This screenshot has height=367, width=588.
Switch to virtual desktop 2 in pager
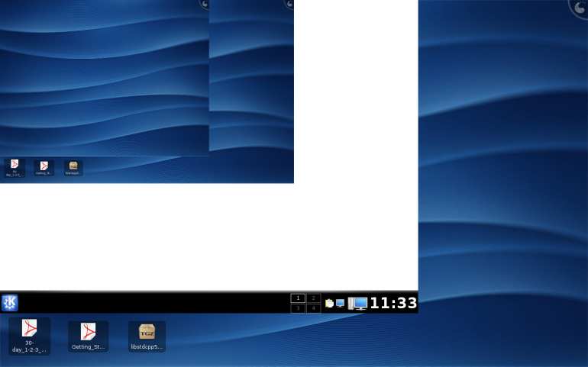point(313,298)
